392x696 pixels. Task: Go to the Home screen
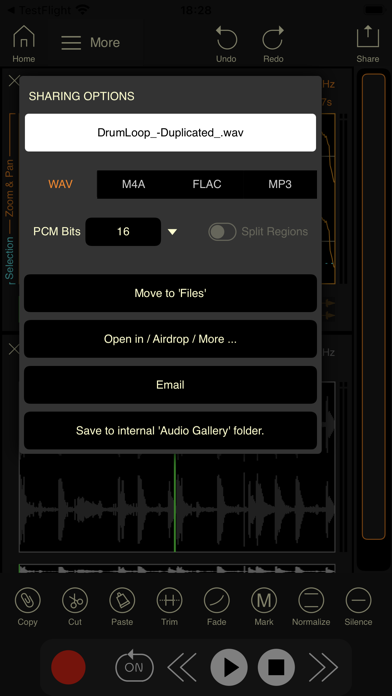(x=24, y=44)
